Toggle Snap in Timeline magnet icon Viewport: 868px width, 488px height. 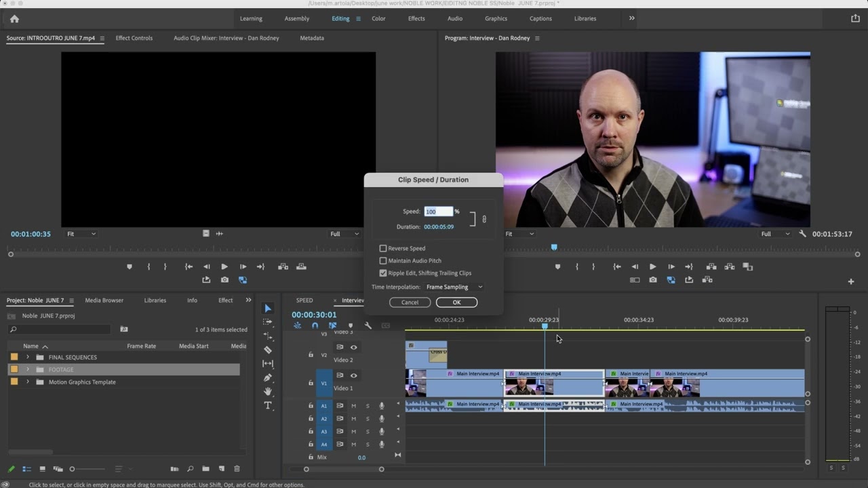[x=315, y=325]
